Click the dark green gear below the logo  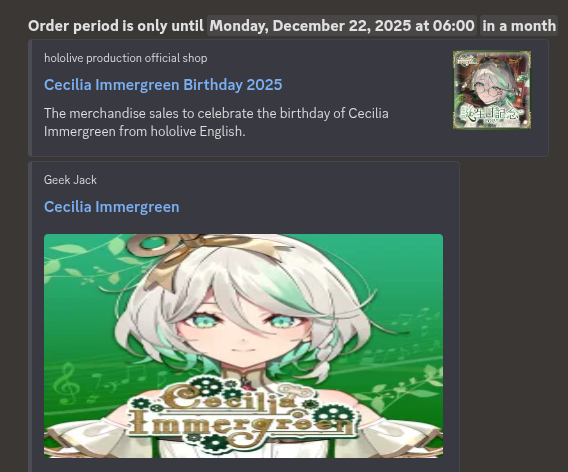tap(214, 443)
